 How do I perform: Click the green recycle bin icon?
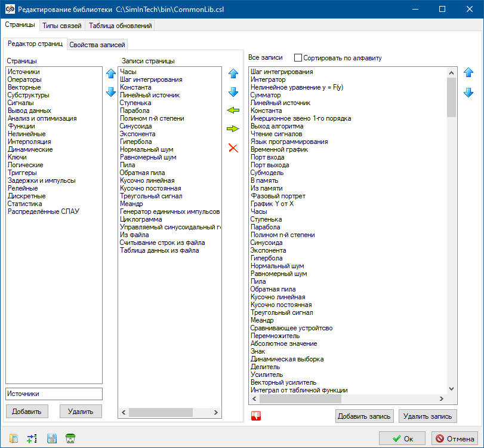pos(70,438)
